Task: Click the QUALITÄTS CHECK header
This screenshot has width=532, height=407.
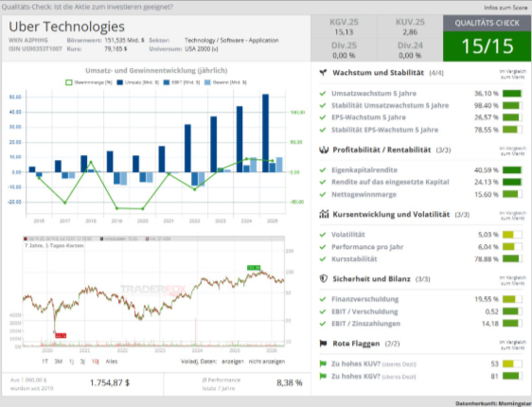Action: (487, 23)
